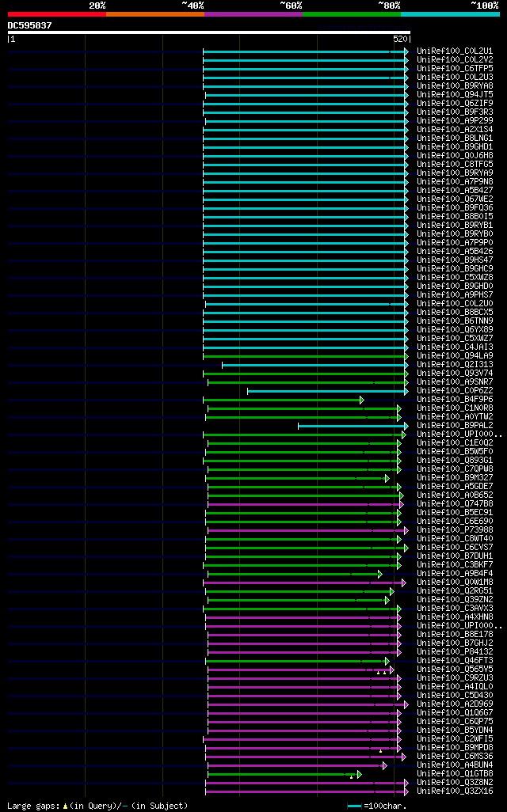
Task: Open hit UniRef100_A4BUN4
Action: (x=455, y=765)
